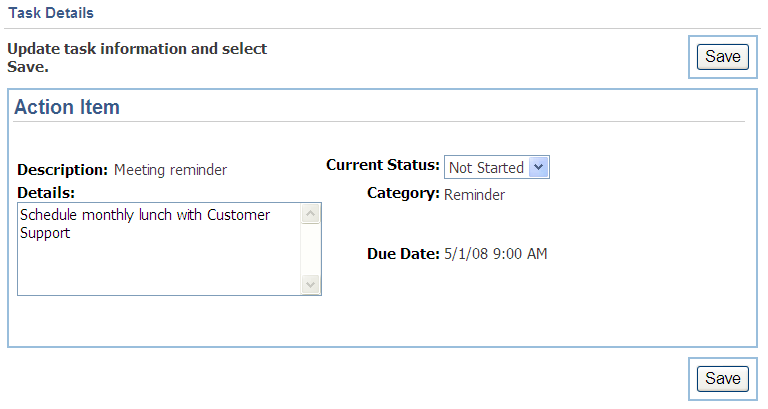Click the Details label
The height and width of the screenshot is (409, 768).
pos(46,193)
